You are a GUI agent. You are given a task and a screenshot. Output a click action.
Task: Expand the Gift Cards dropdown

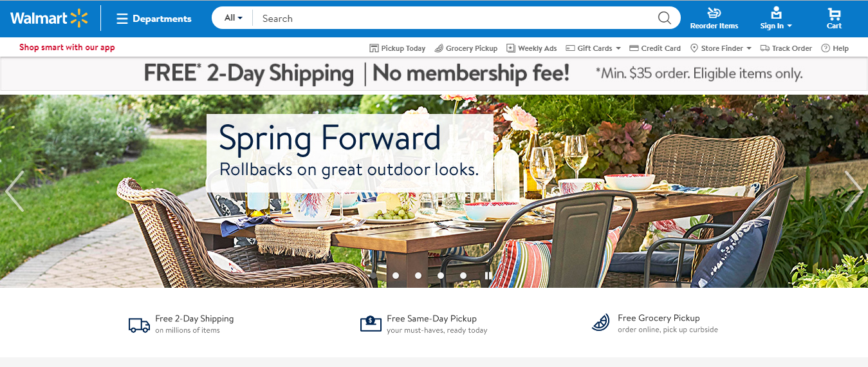click(593, 48)
